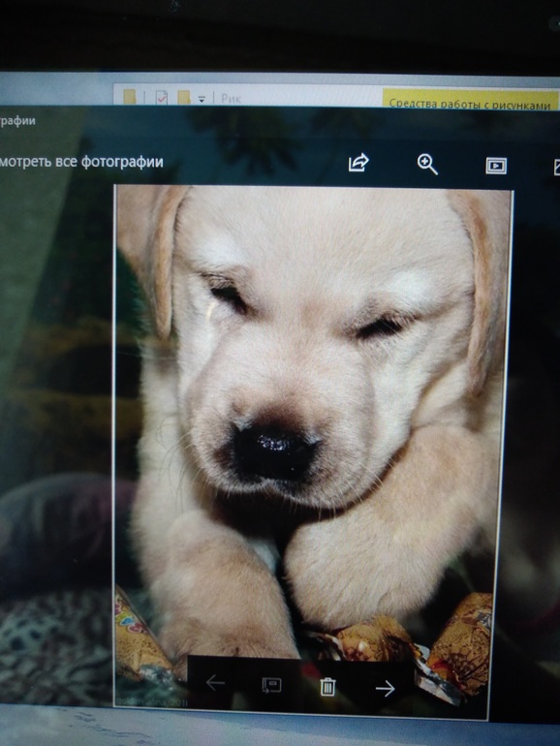Click the Фотографии app title text

[x=17, y=120]
